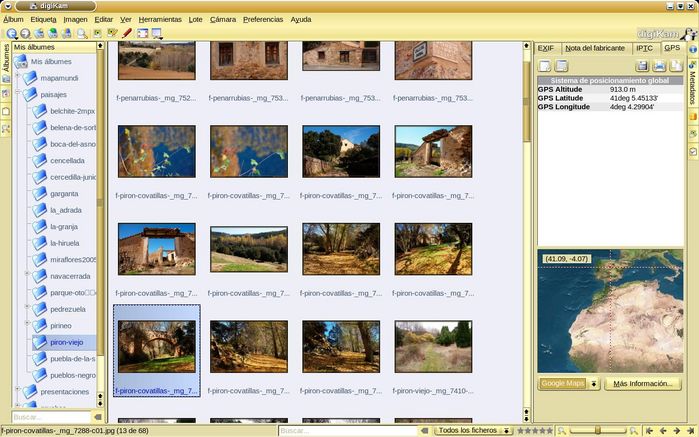699x437 pixels.
Task: Switch to the IPTC tab
Action: tap(644, 48)
